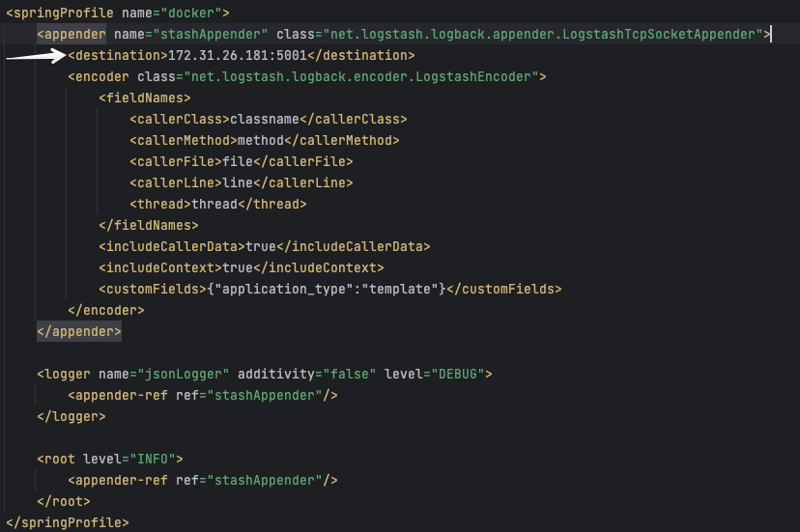Click the closing encoder tag
This screenshot has width=800, height=532.
click(106, 310)
